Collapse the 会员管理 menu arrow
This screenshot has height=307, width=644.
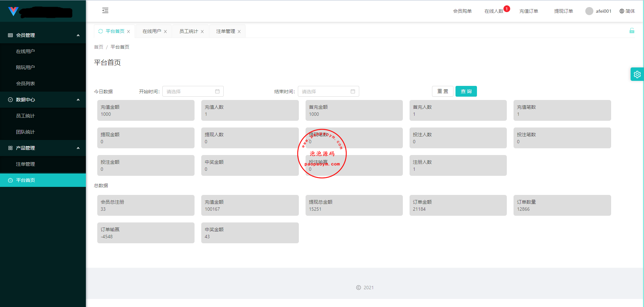click(78, 35)
